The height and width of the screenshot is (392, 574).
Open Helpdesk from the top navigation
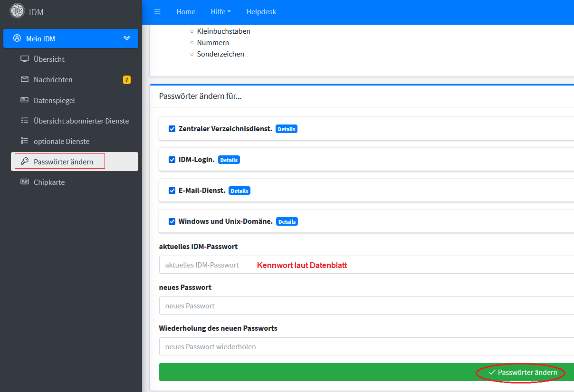pyautogui.click(x=261, y=12)
